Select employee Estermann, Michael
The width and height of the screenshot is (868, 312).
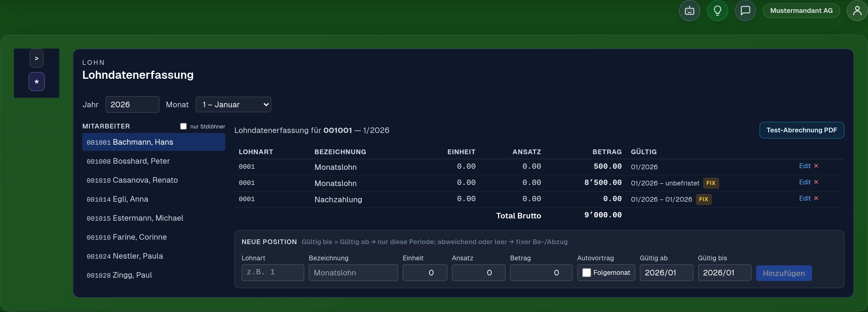pos(154,218)
